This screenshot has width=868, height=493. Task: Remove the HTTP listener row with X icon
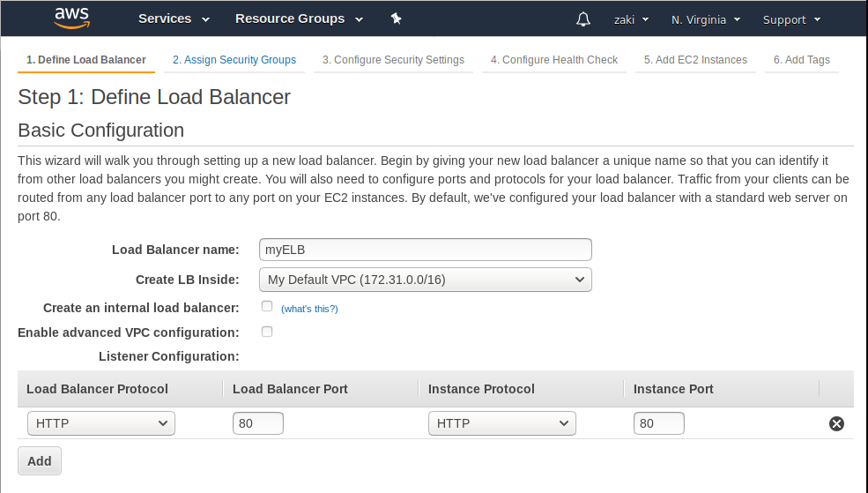pyautogui.click(x=836, y=423)
